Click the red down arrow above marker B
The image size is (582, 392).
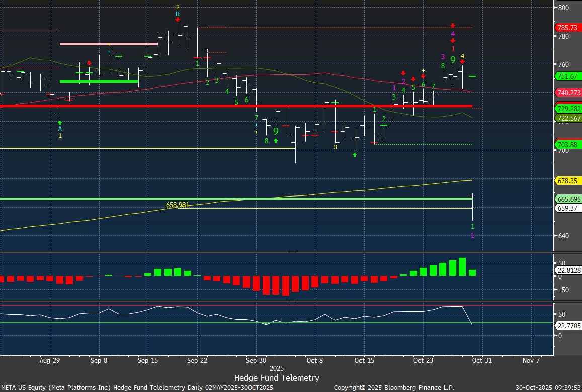178,20
